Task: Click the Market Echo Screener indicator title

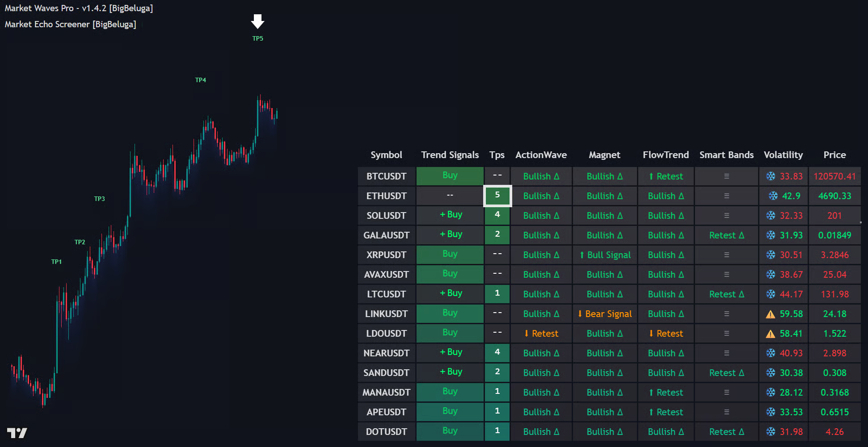Action: pos(70,25)
